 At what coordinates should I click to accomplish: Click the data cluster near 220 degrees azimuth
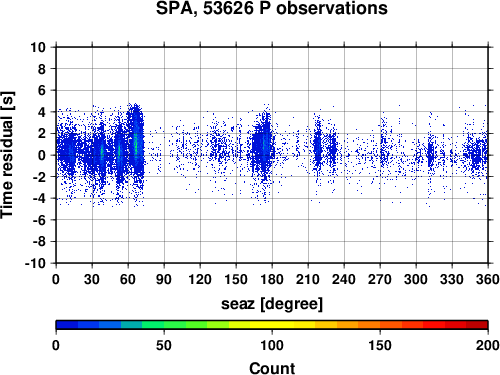click(x=318, y=147)
